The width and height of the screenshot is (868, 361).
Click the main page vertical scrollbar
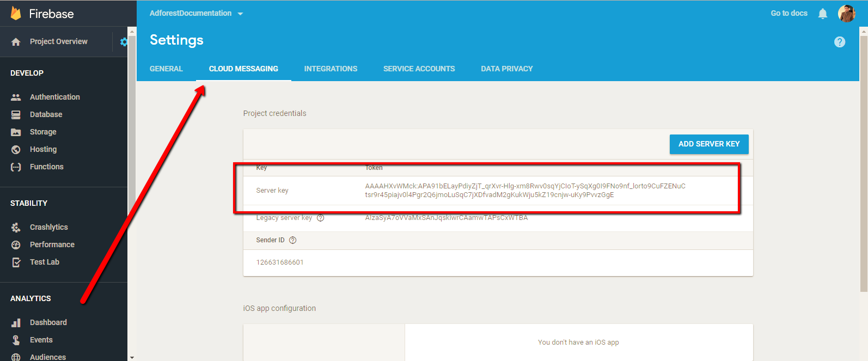click(x=864, y=163)
